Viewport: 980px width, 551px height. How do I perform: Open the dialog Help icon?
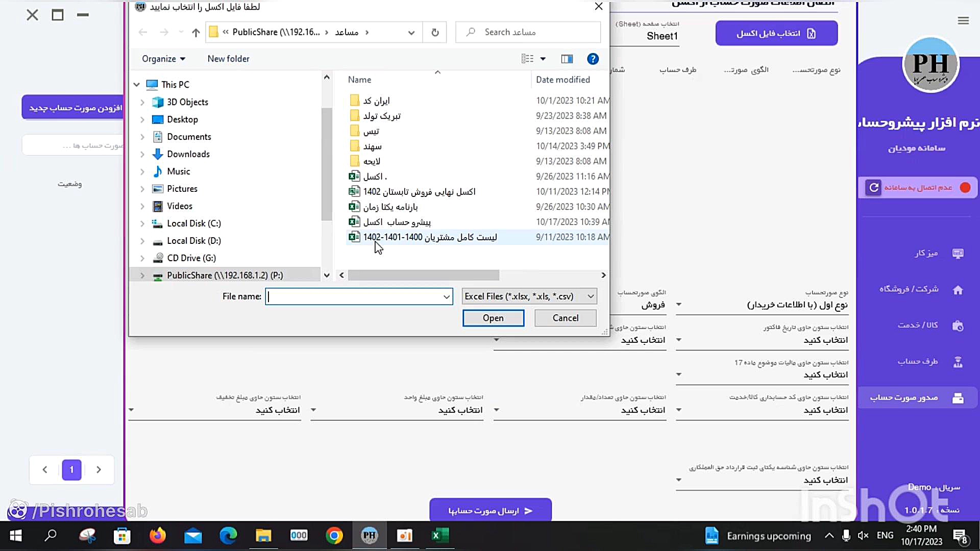point(593,59)
